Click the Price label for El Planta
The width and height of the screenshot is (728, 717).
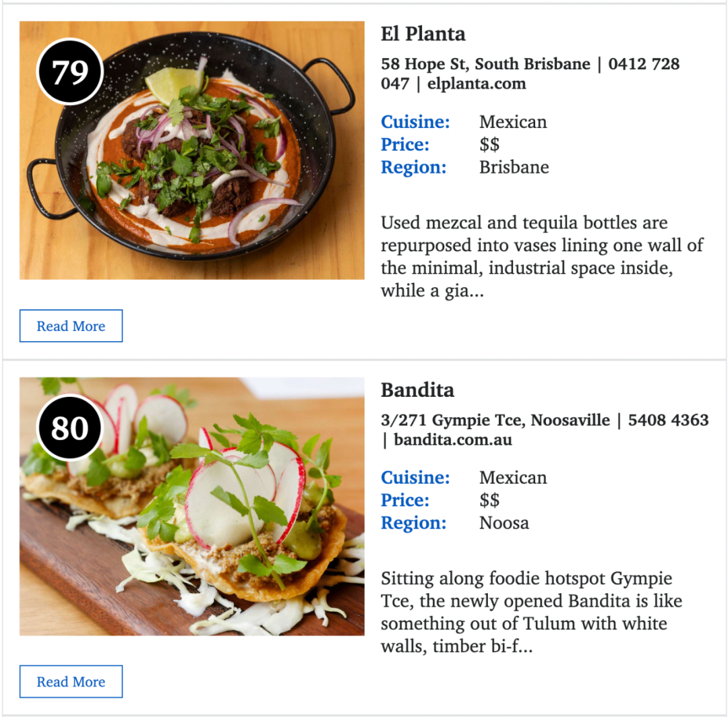pos(405,144)
